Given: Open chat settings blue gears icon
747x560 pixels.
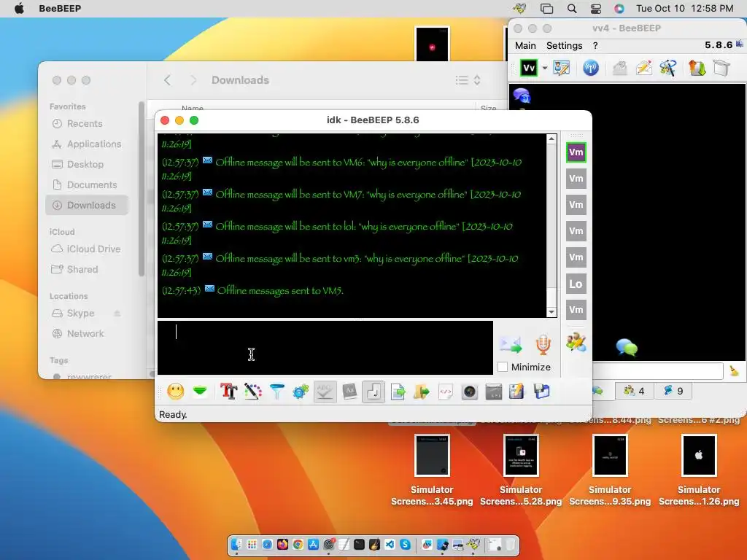Looking at the screenshot, I should 301,392.
